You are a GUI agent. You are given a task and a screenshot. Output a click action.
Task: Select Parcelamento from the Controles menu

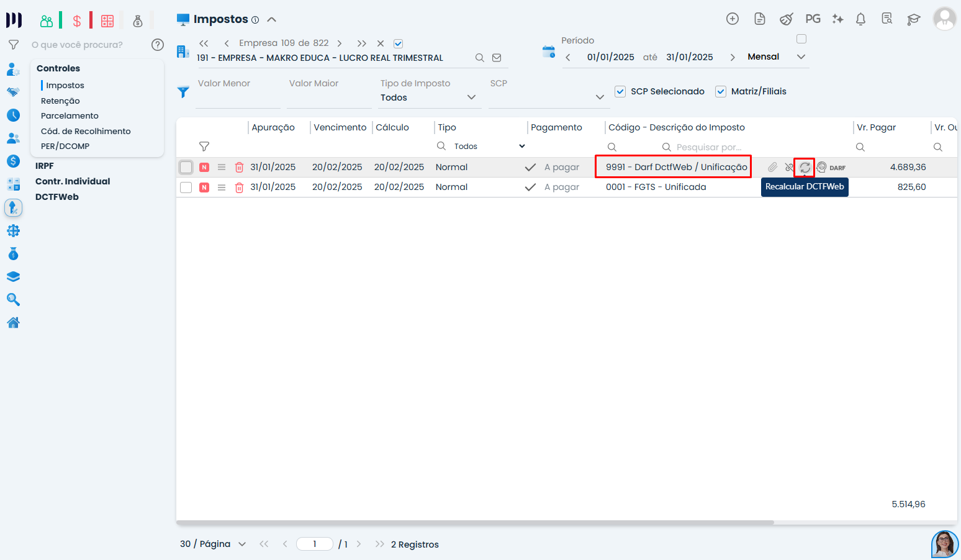[70, 116]
